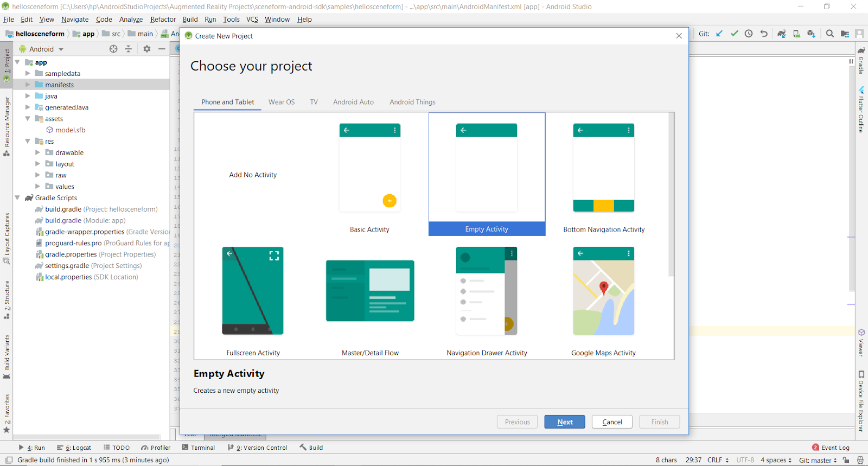Open the Structure side panel
The image size is (868, 466).
tap(7, 300)
